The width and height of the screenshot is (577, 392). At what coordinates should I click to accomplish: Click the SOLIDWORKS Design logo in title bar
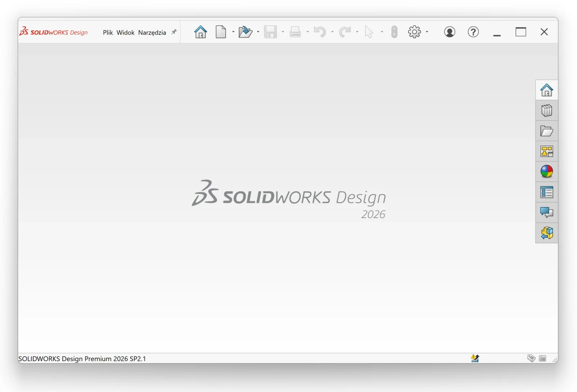click(x=53, y=32)
